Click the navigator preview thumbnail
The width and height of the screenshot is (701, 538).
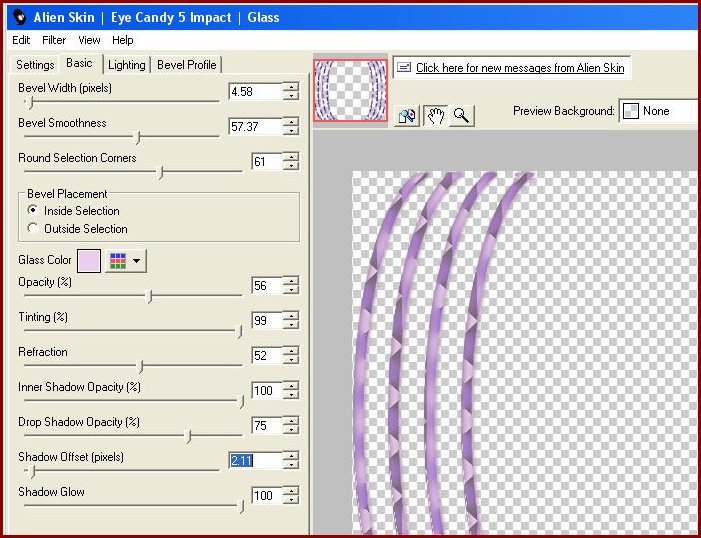click(350, 90)
